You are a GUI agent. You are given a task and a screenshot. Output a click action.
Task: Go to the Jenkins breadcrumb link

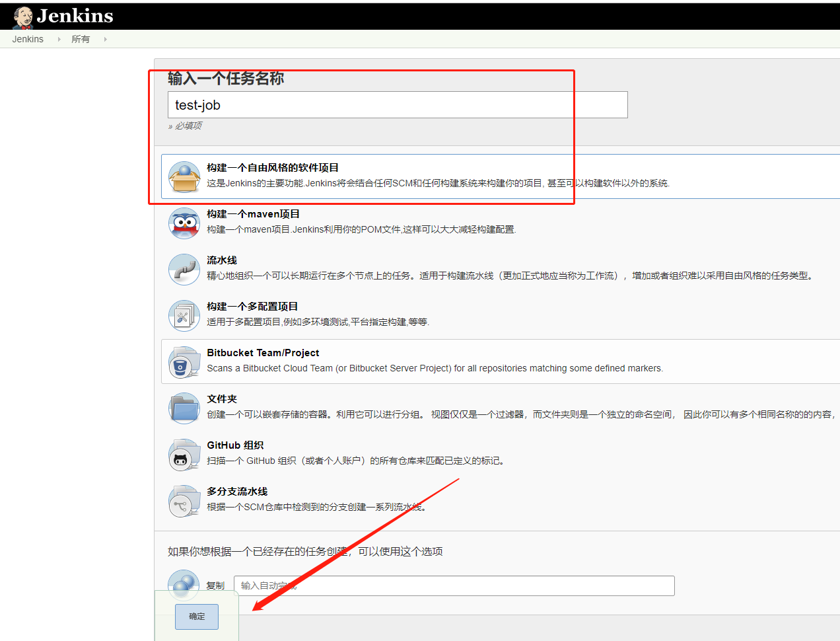tap(28, 39)
